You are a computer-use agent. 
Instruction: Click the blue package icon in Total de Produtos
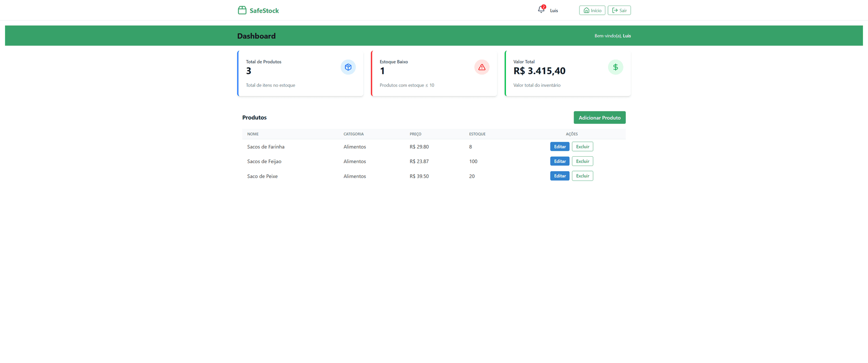pos(348,67)
